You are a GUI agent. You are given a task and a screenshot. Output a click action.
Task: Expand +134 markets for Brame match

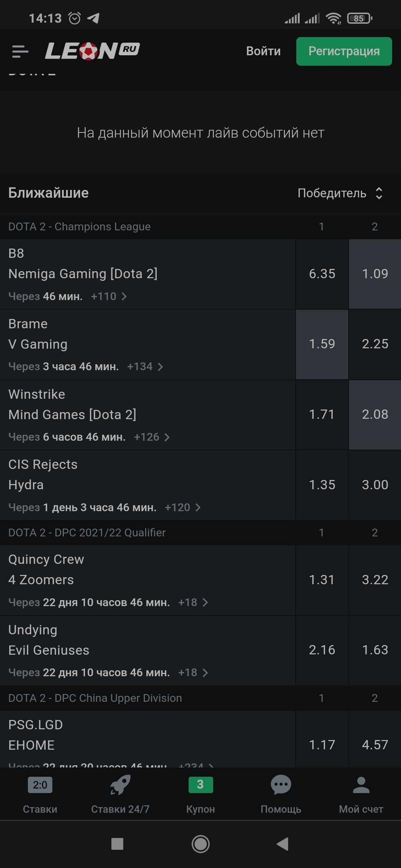click(145, 367)
